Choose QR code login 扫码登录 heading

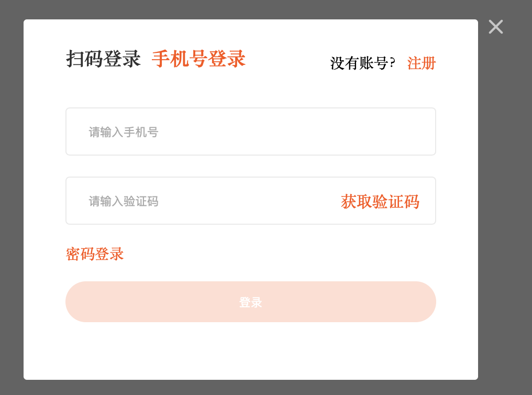103,59
